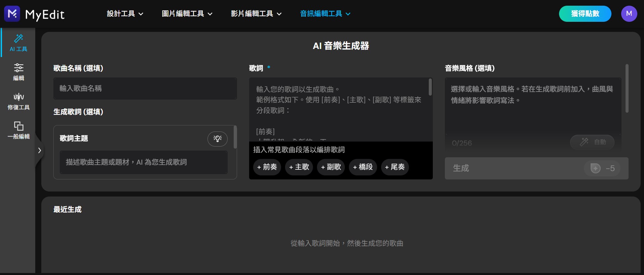Open the 音訊編輯工具 menu

point(325,14)
